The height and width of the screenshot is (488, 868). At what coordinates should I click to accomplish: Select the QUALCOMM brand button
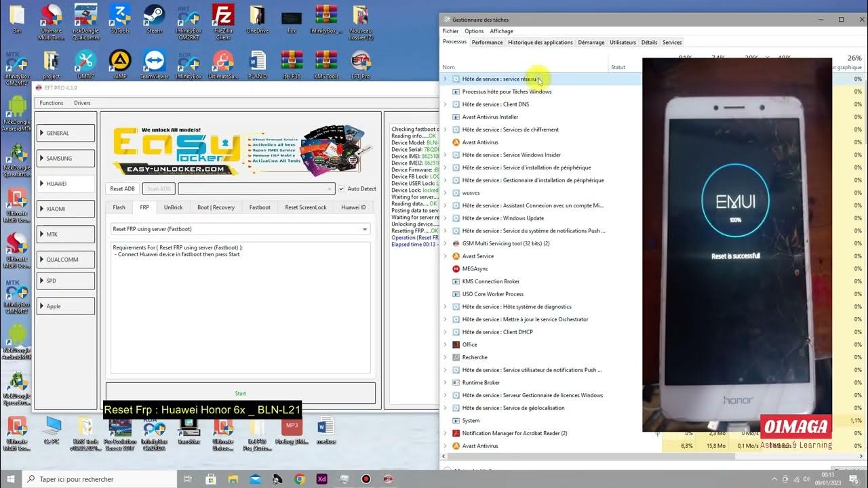click(x=66, y=260)
